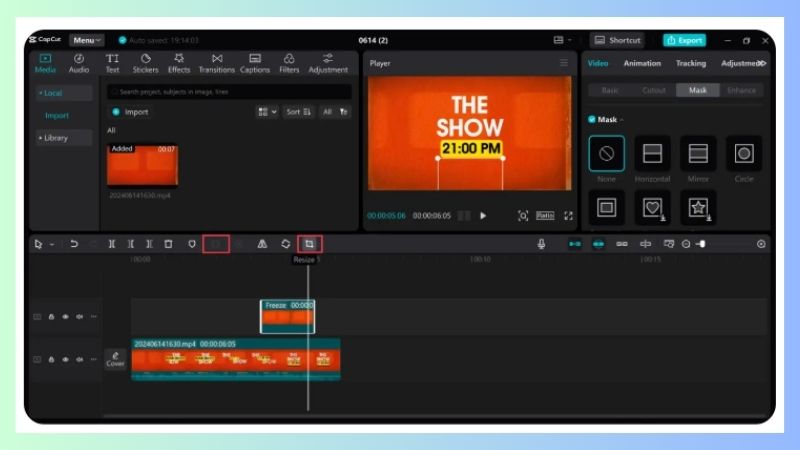Viewport: 800px width, 450px height.
Task: Click the zoom-to-fit circle at toolbar end
Action: (x=761, y=244)
